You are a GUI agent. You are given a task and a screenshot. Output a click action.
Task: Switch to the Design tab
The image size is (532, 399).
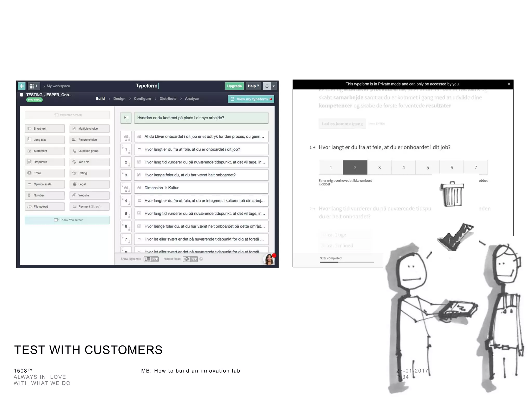click(119, 99)
